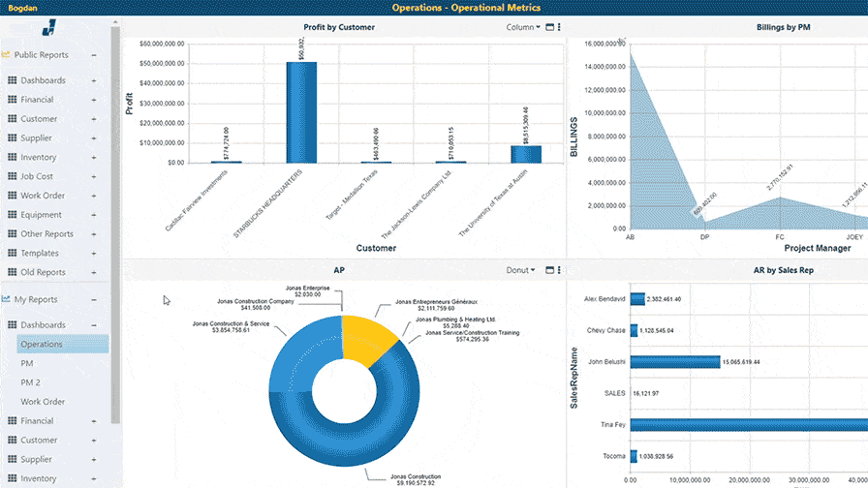Screen dimensions: 868x488
Task: Open Column chart type dropdown
Action: point(523,27)
